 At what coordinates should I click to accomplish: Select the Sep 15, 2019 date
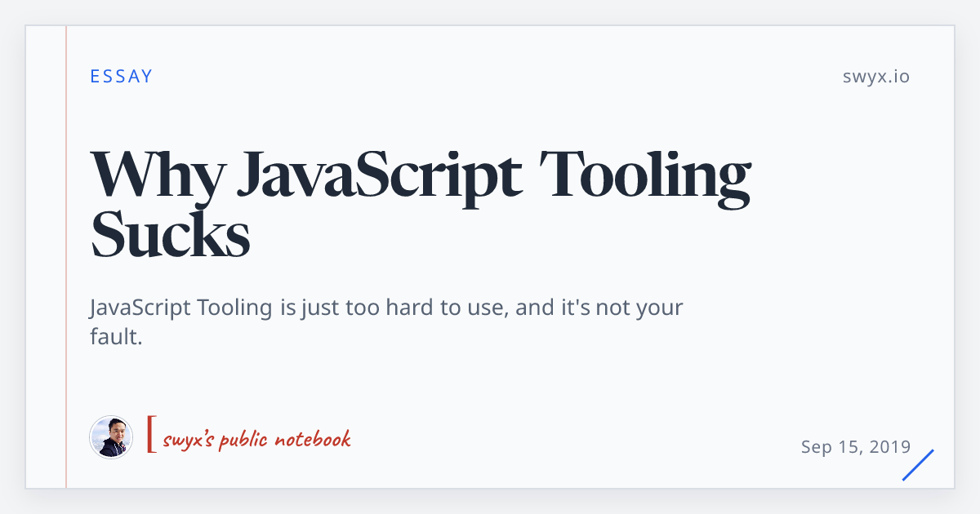(856, 446)
